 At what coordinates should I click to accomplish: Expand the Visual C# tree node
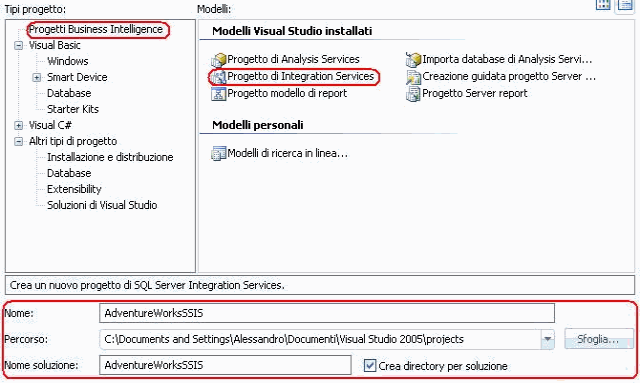[18, 125]
